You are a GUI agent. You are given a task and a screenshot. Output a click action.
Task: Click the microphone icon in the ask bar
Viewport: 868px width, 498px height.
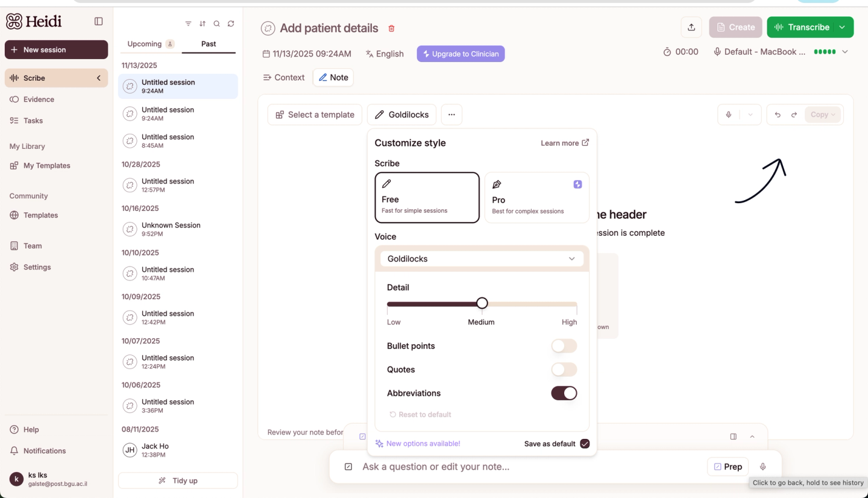[763, 467]
